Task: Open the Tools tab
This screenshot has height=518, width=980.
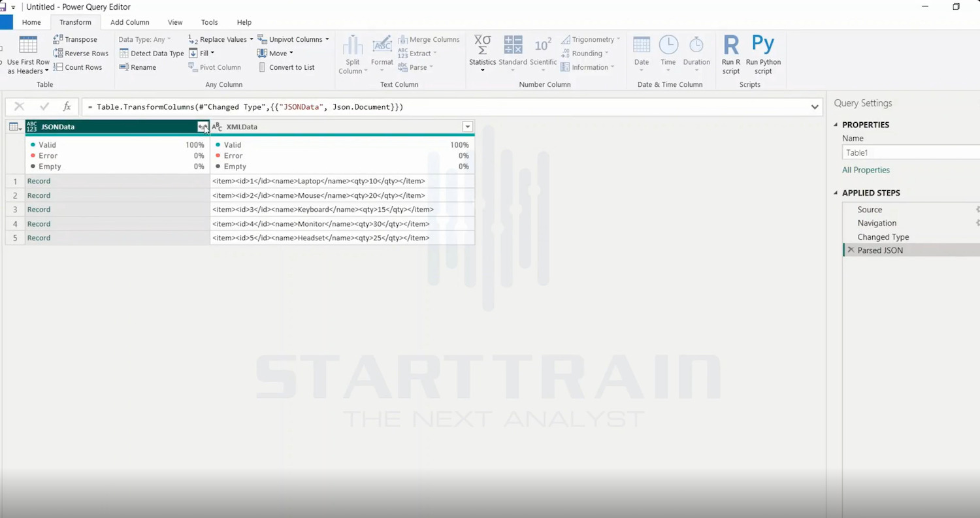Action: click(210, 22)
